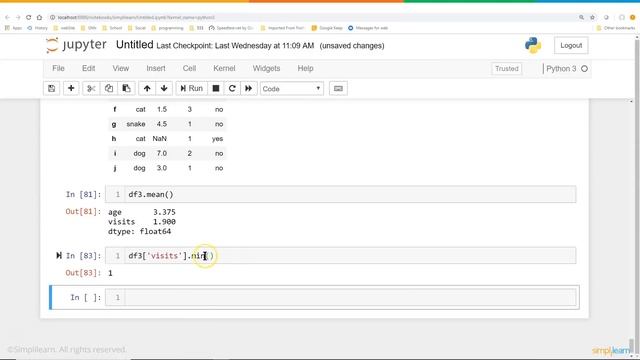The width and height of the screenshot is (640, 360).
Task: Open the Widgets menu
Action: coord(266,69)
